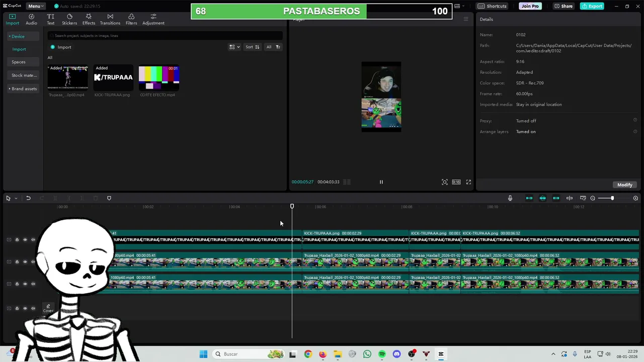
Task: Open the 9:16 aspect ratio selector
Action: click(456, 182)
